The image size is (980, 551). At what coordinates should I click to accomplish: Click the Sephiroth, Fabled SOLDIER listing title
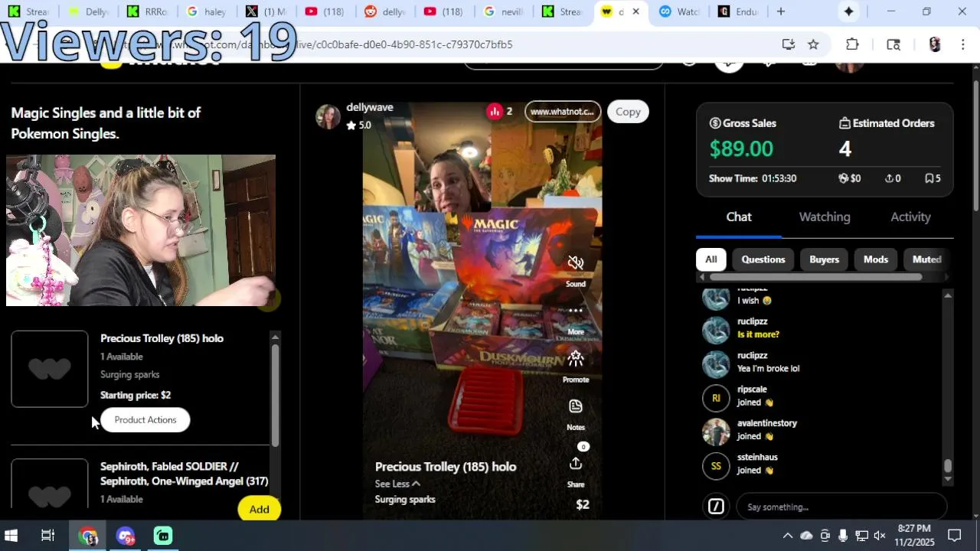pos(185,474)
